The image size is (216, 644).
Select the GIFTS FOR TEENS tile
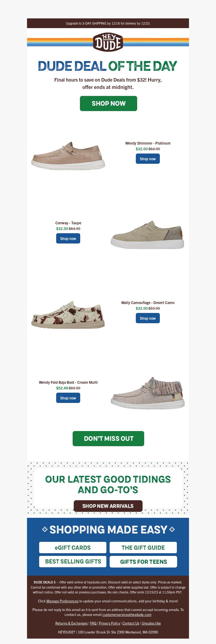[143, 562]
